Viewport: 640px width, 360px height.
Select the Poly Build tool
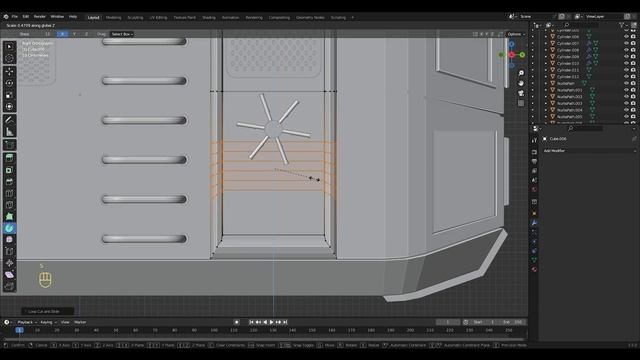click(9, 216)
